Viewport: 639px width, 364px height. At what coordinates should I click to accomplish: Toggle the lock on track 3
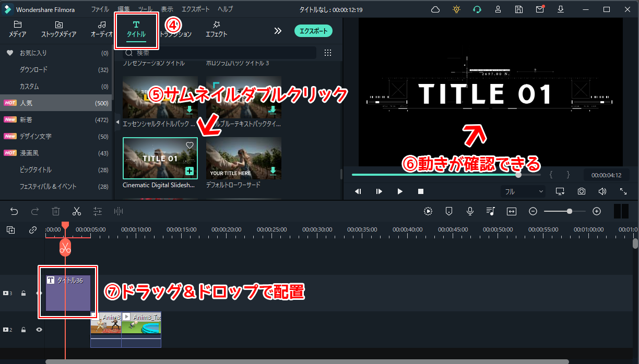coord(23,294)
